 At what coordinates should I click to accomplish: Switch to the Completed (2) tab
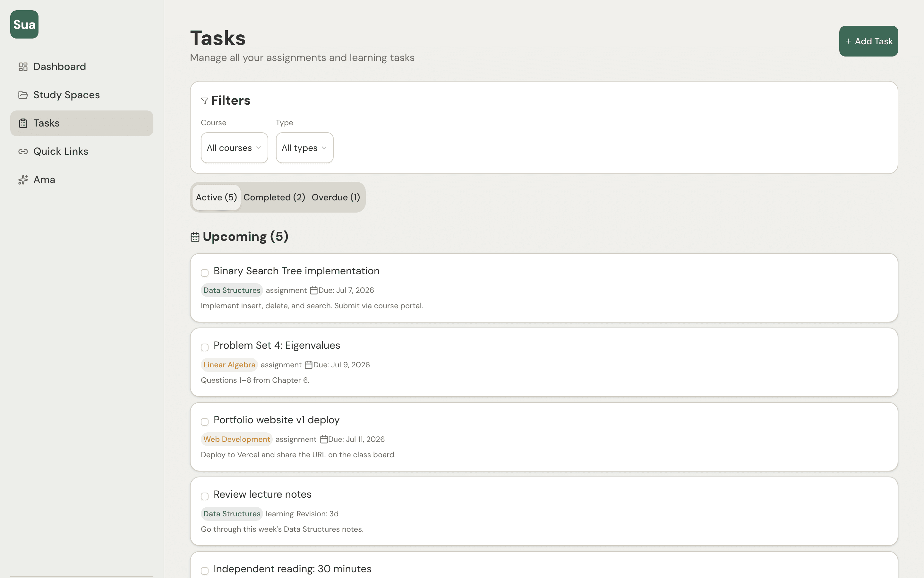click(274, 197)
